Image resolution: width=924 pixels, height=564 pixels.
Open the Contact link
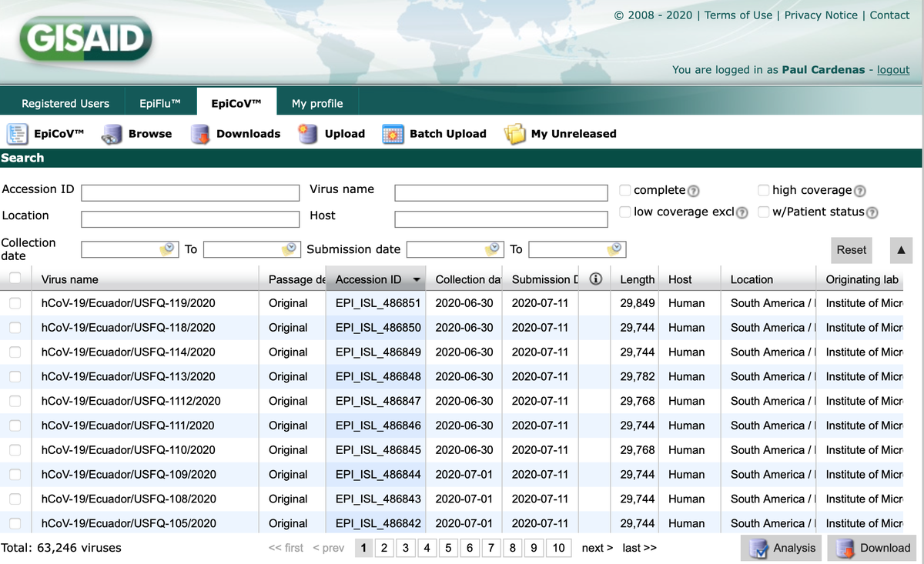coord(889,15)
